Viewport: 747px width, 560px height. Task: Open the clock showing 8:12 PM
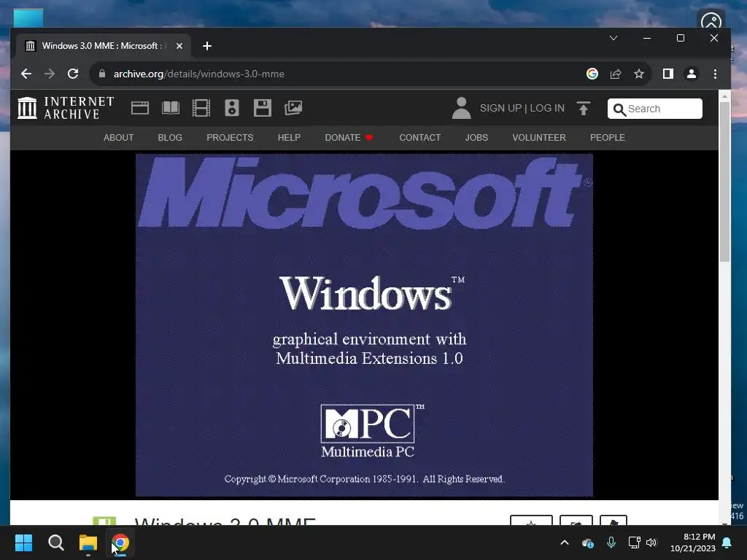(x=693, y=542)
